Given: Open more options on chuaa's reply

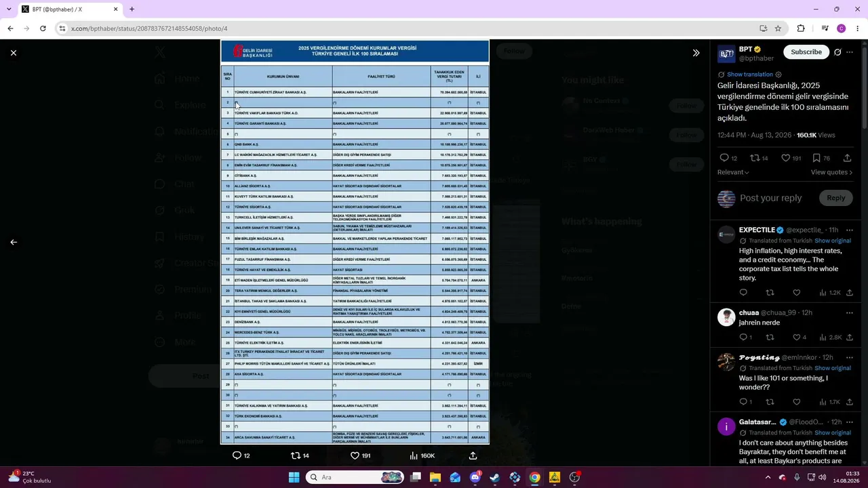Looking at the screenshot, I should tap(849, 312).
